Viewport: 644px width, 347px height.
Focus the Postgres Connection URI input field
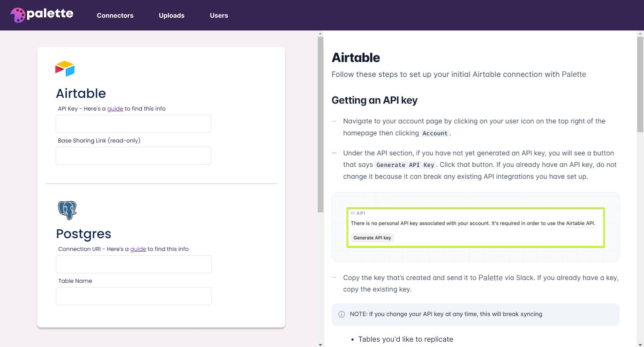134,264
